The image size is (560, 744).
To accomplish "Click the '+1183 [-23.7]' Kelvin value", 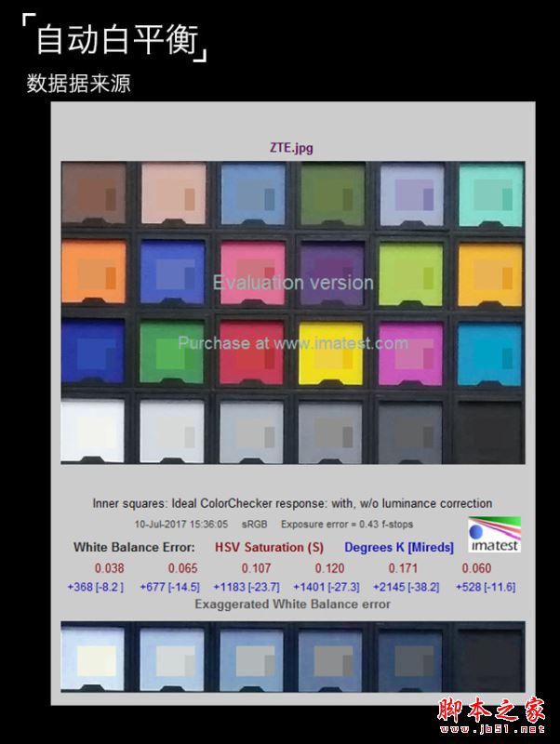I will (x=247, y=587).
